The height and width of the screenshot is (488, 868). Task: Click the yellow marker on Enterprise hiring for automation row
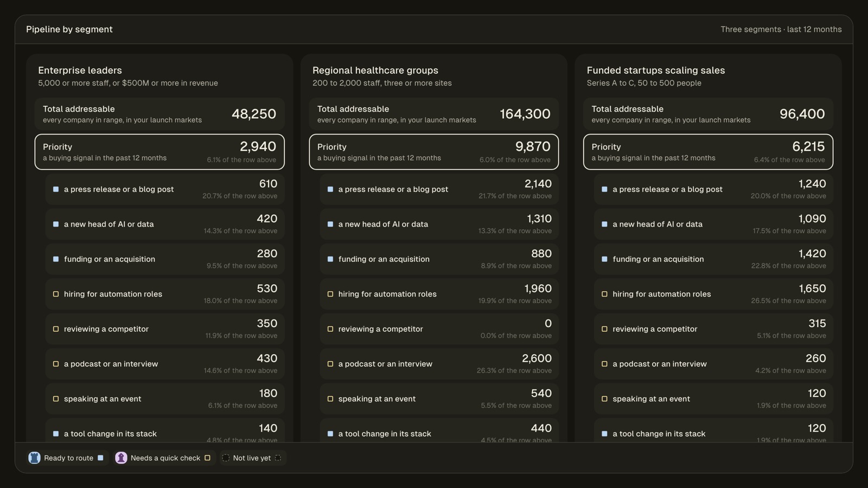click(56, 294)
